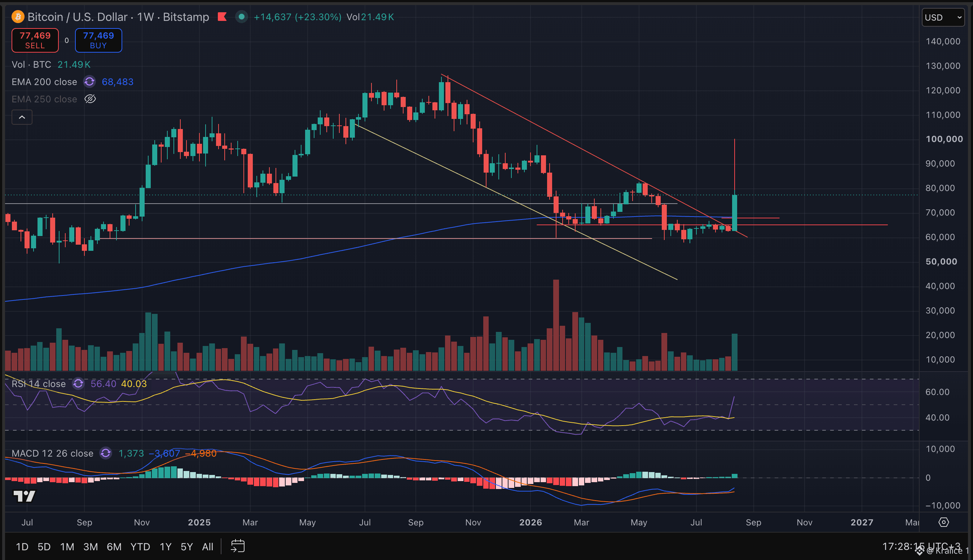The image size is (973, 560).
Task: Select the 1Y time range
Action: (x=166, y=547)
